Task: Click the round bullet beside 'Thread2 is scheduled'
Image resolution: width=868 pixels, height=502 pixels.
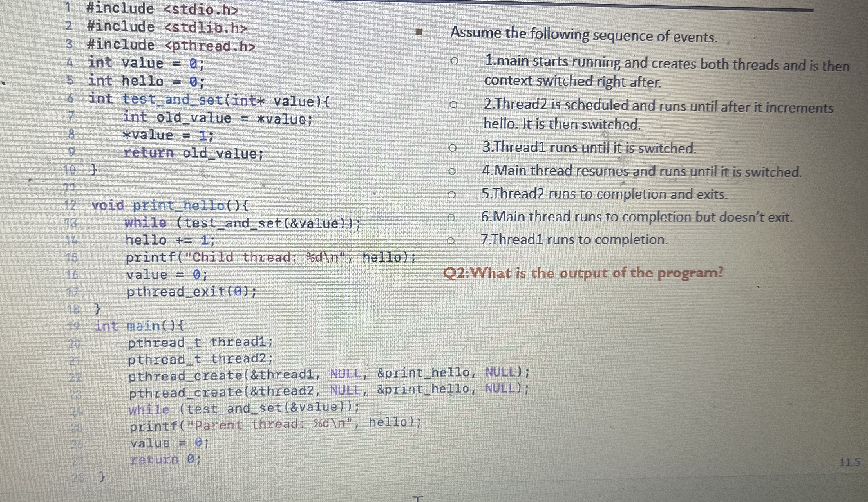Action: tap(454, 104)
